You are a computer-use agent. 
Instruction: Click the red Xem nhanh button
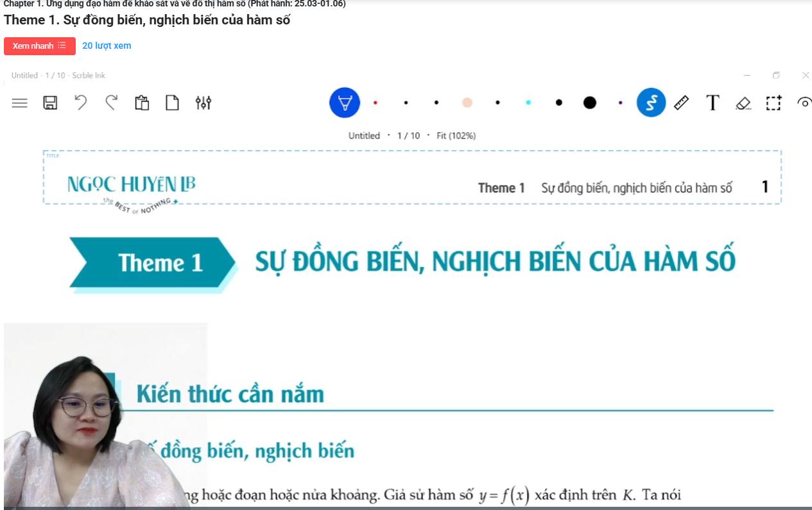[x=40, y=46]
